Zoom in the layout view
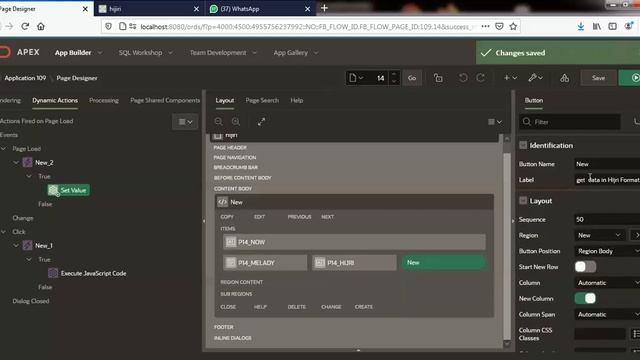The width and height of the screenshot is (640, 360). pyautogui.click(x=236, y=122)
